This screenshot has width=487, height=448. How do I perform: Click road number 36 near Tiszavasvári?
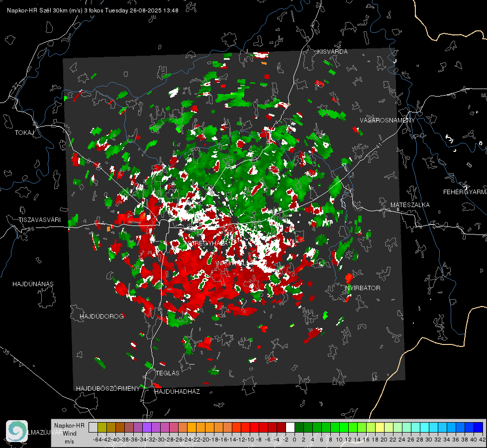point(31,229)
